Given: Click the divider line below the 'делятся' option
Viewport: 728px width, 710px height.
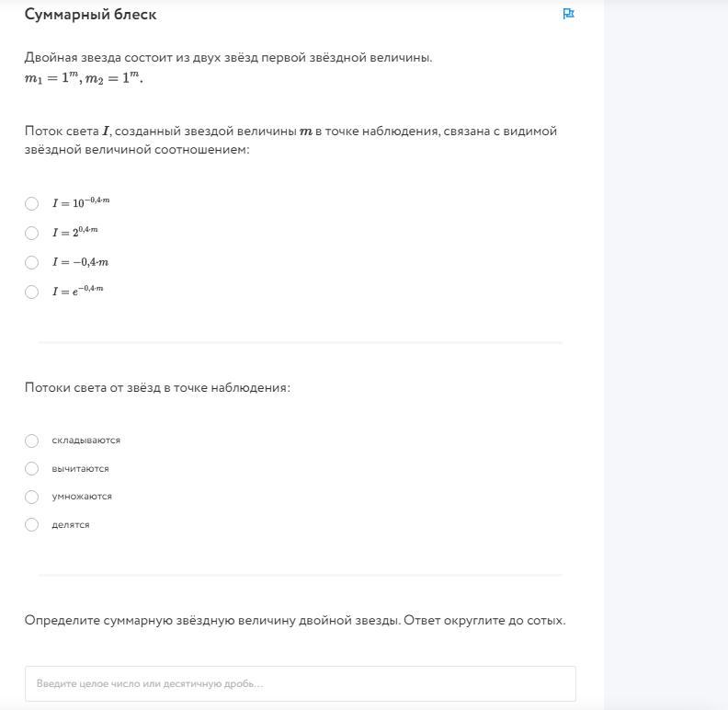Looking at the screenshot, I should pos(300,576).
